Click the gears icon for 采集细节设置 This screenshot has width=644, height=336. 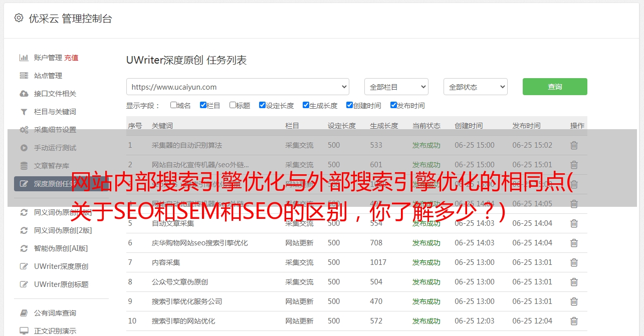(24, 130)
